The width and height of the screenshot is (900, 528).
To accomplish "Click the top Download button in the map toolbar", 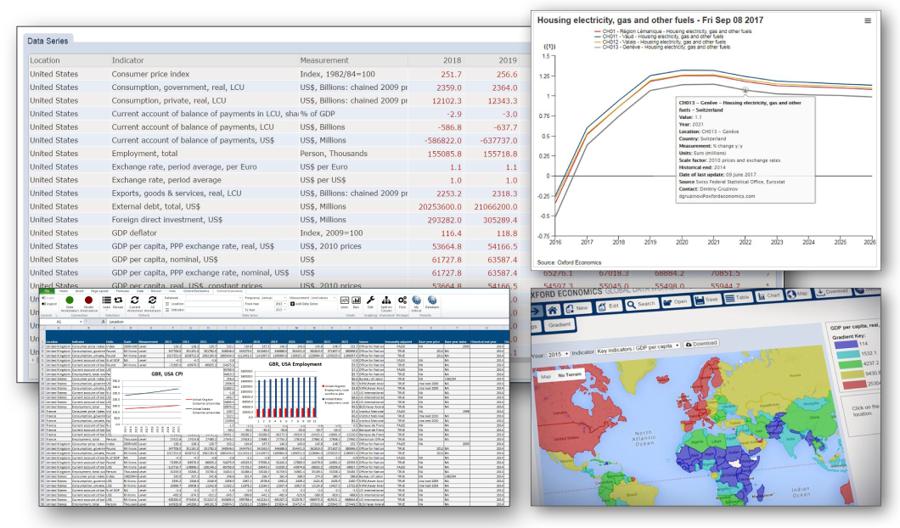I will click(832, 292).
